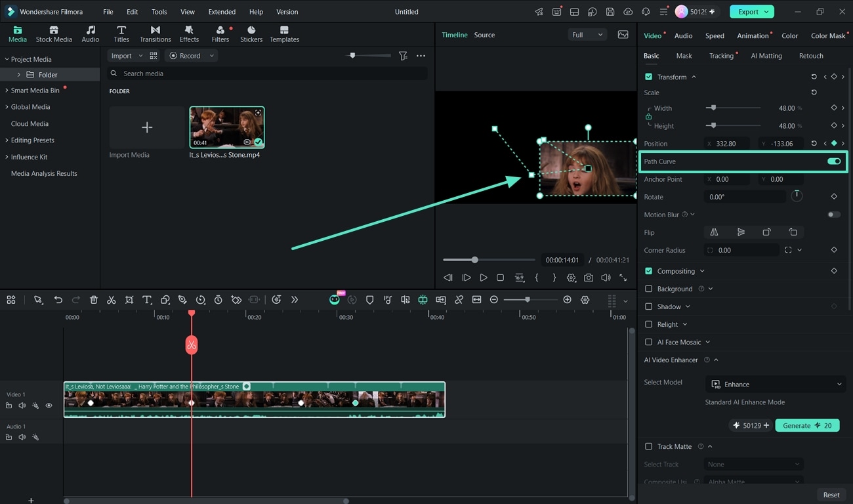This screenshot has width=853, height=504.
Task: Click the delete trash icon in timeline toolbar
Action: pos(94,300)
